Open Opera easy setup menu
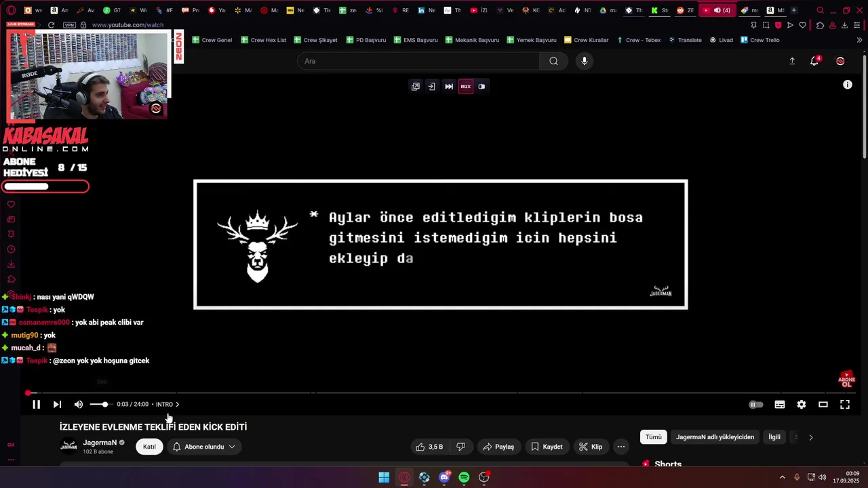868x488 pixels. (x=858, y=25)
